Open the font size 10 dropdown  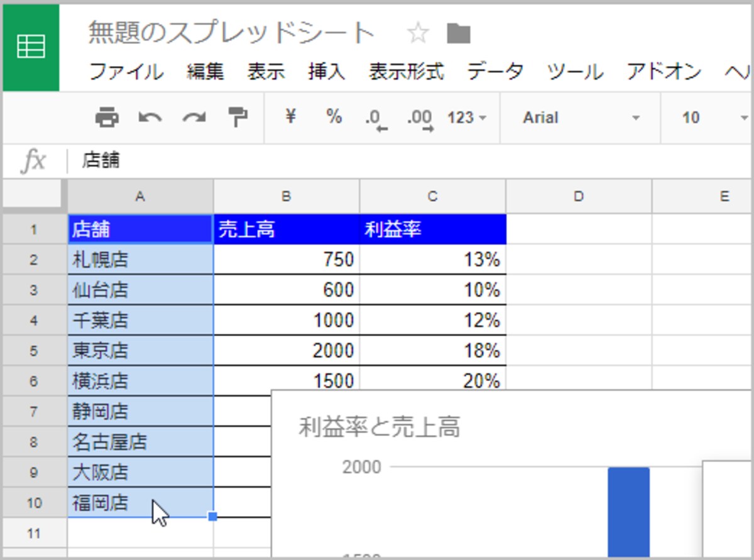pyautogui.click(x=715, y=118)
